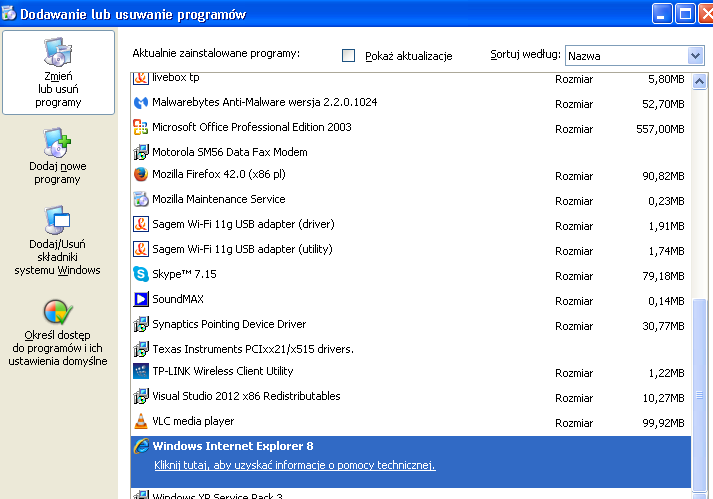Select Malwarebytes Anti-Malware wersja 2.2.0.1024 row
The height and width of the screenshot is (499, 713).
click(x=411, y=103)
